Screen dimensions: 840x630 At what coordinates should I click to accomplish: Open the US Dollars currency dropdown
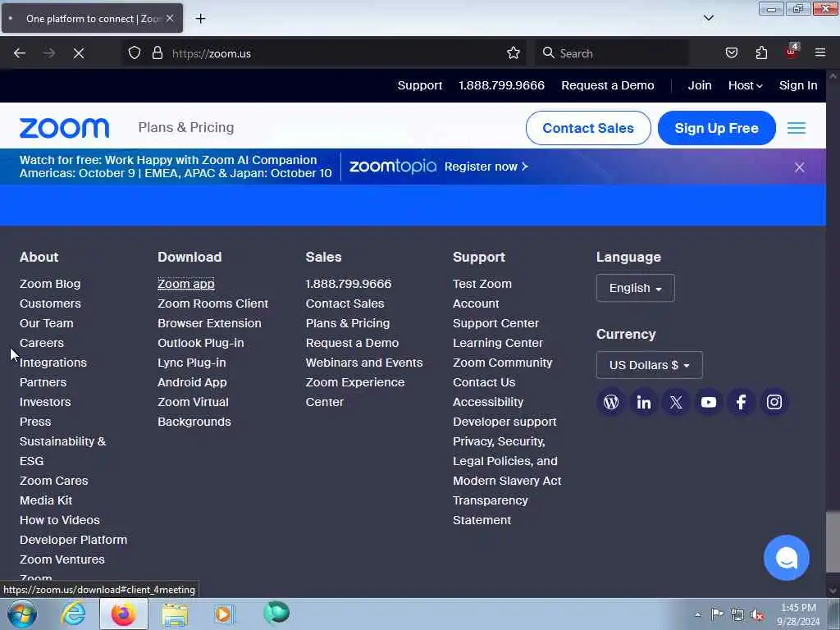pos(650,365)
